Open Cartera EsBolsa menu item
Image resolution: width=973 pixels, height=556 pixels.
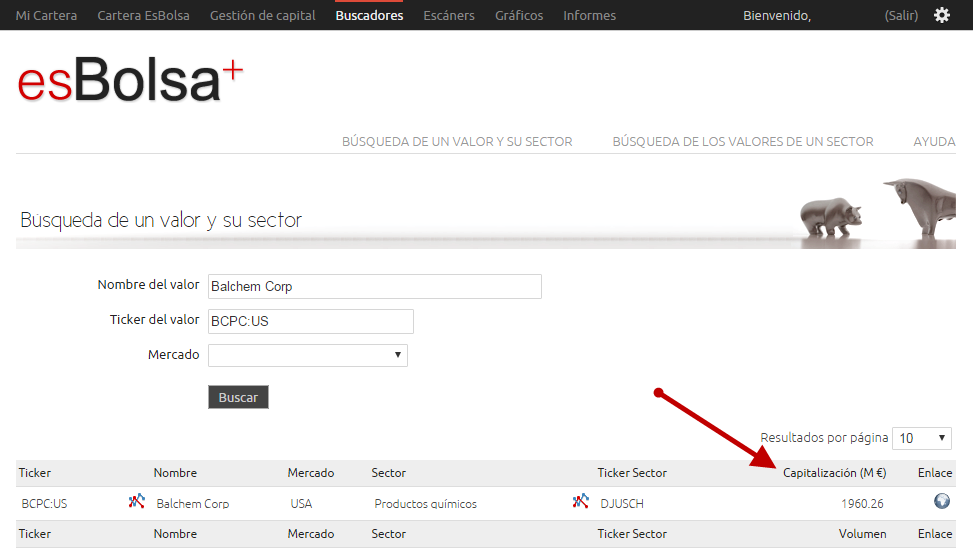[x=143, y=15]
